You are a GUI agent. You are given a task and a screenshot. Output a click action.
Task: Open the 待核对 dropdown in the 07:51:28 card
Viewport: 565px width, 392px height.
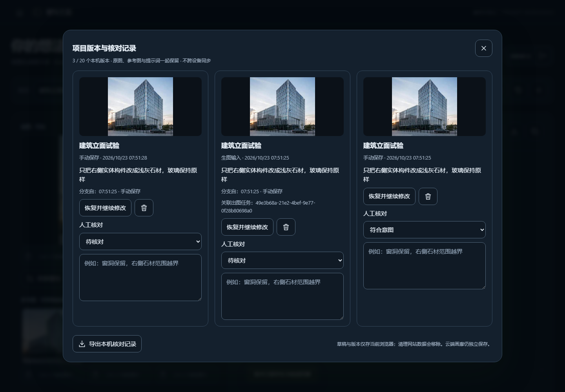[140, 241]
